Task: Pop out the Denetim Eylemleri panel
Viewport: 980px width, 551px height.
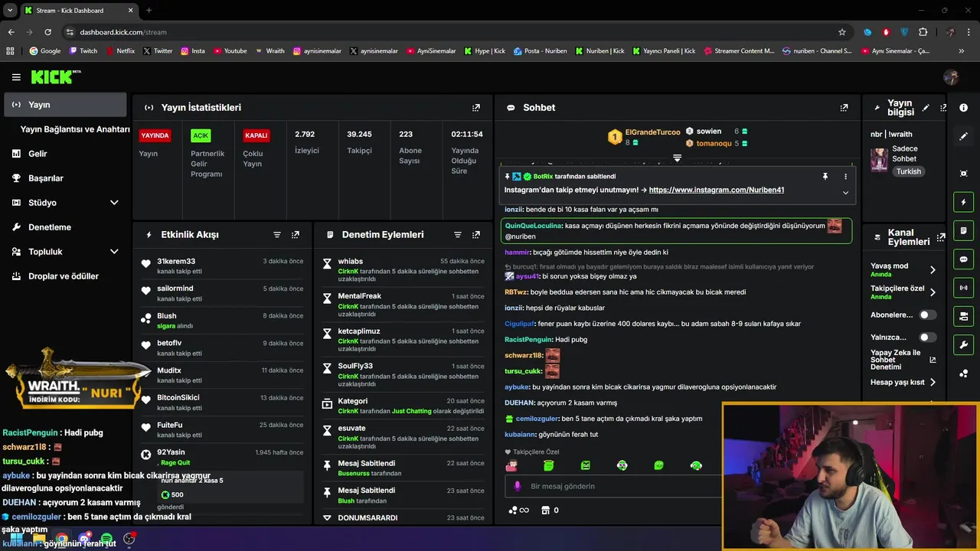Action: [476, 235]
